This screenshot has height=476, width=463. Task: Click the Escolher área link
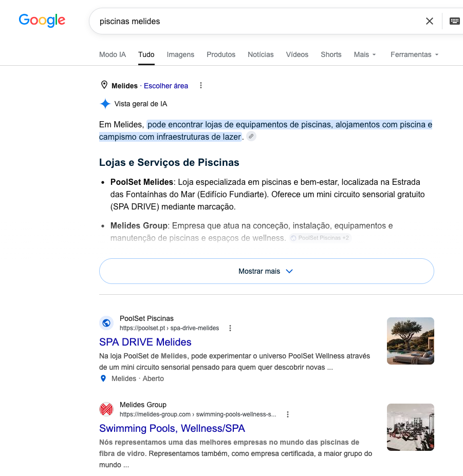(x=166, y=86)
